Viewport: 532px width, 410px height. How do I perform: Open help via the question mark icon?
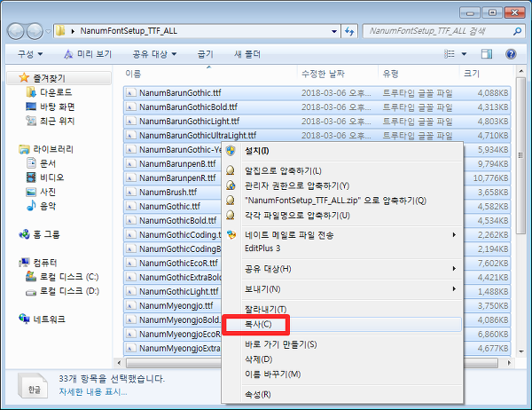(x=511, y=53)
